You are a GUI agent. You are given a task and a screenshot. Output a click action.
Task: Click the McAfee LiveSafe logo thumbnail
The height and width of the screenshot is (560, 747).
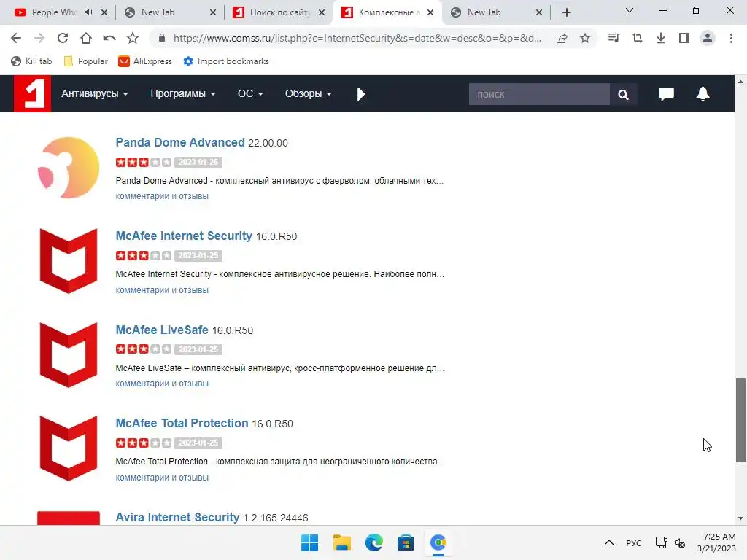[69, 355]
